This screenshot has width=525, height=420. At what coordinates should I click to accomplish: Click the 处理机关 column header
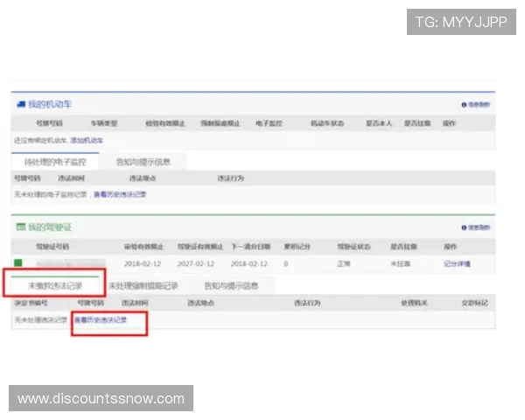tap(414, 303)
